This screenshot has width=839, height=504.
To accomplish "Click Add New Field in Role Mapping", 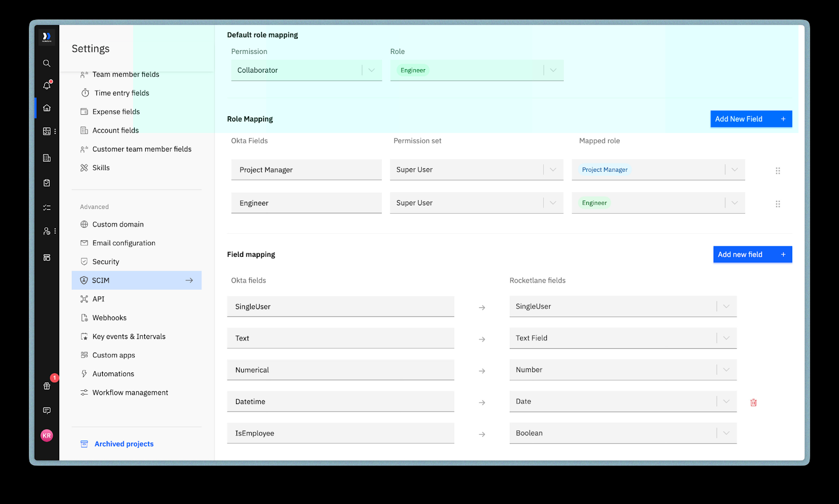I will tap(751, 119).
